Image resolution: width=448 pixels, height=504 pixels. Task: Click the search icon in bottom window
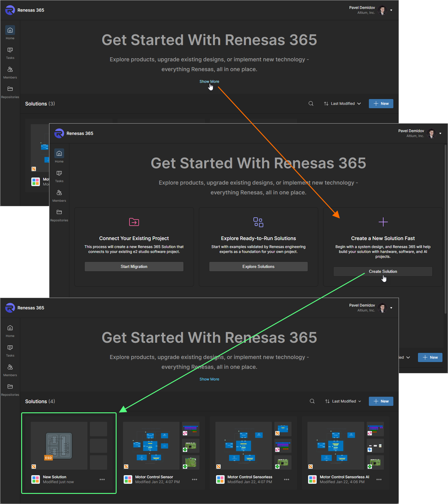click(312, 401)
